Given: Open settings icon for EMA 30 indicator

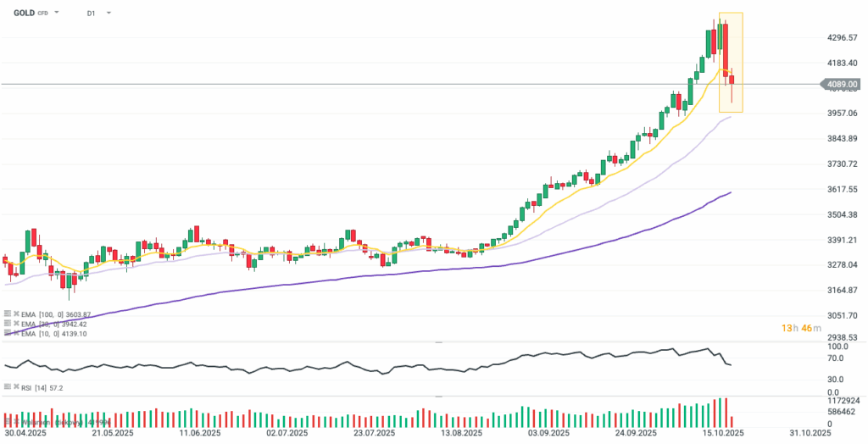Looking at the screenshot, I should point(8,324).
